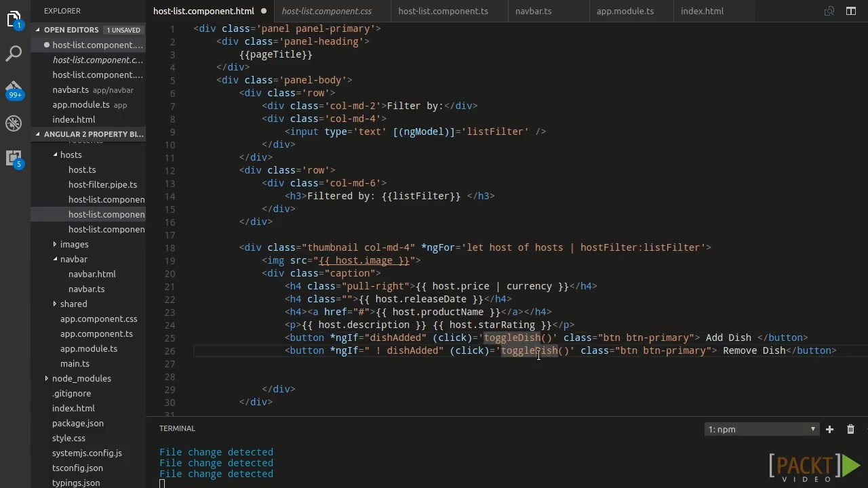This screenshot has width=868, height=488.
Task: Click line number 26 in gutter
Action: coord(170,350)
